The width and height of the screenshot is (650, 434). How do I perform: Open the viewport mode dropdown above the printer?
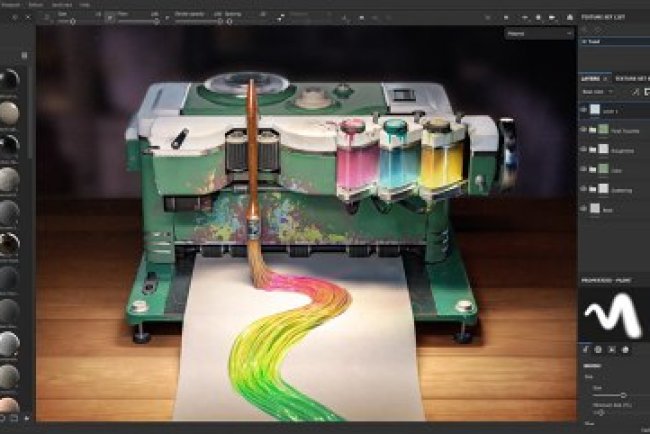[x=539, y=34]
